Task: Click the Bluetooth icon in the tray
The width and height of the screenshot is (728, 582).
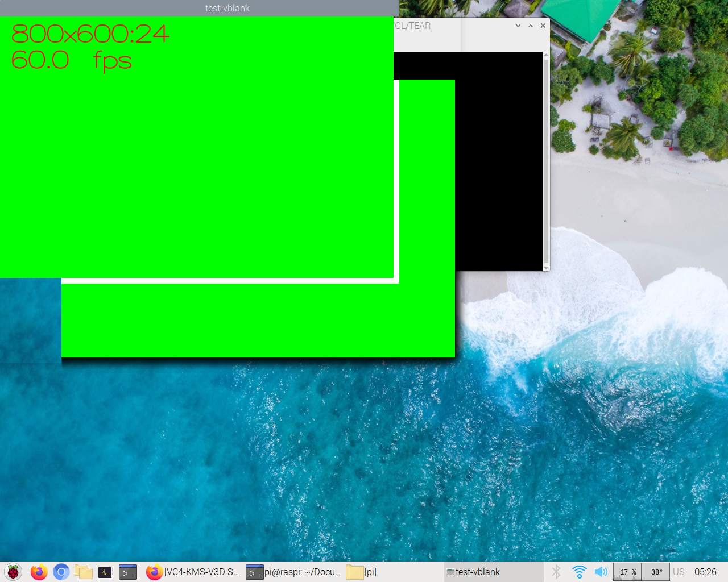Action: coord(556,572)
